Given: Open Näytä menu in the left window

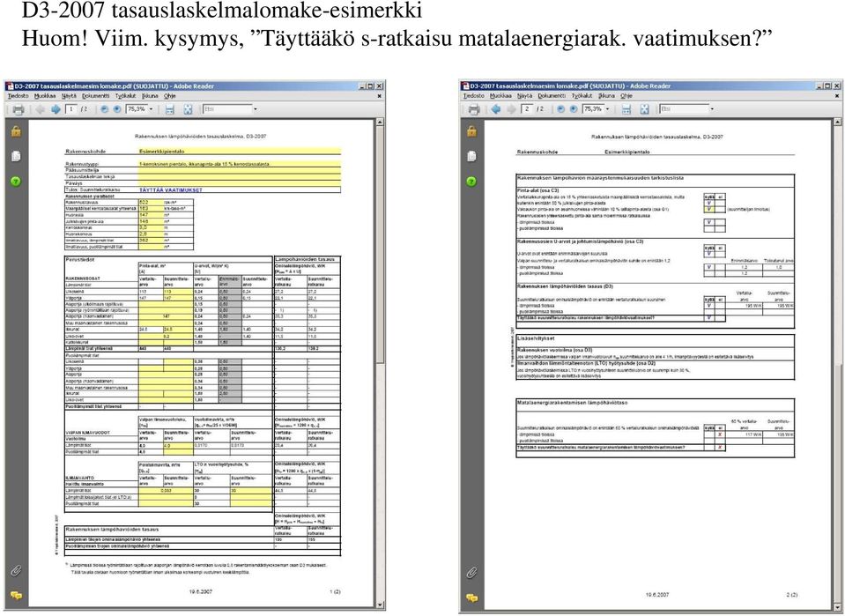Looking at the screenshot, I should [x=69, y=96].
